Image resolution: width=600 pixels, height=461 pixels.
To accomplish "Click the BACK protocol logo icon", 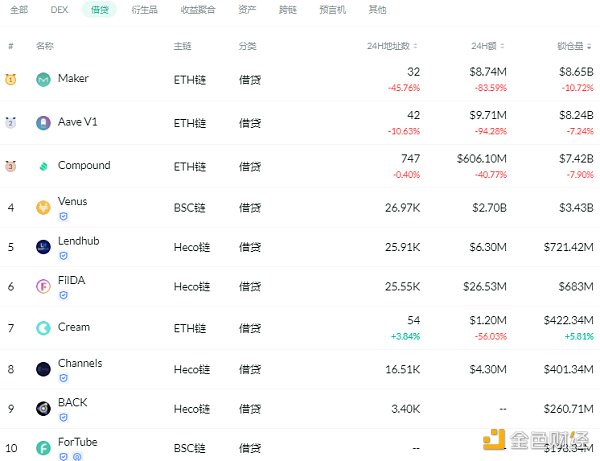I will [x=43, y=408].
